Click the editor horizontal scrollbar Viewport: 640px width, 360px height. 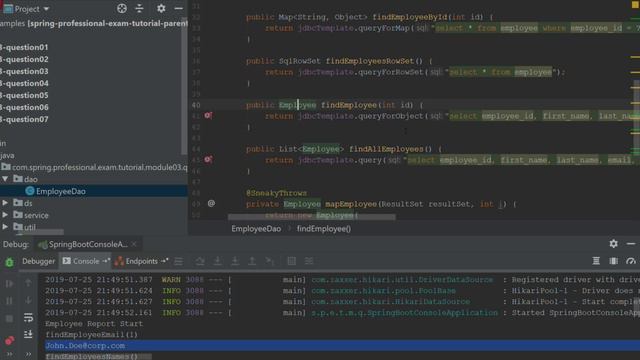pyautogui.click(x=311, y=217)
